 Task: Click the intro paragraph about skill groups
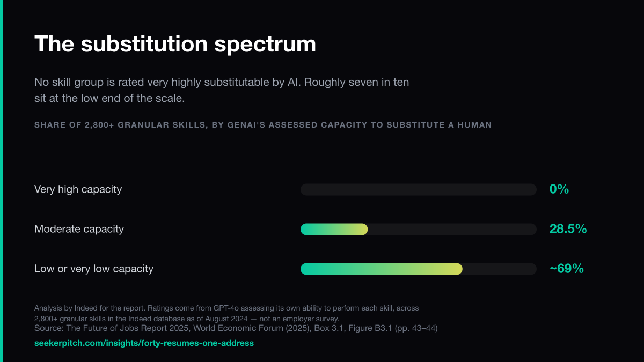tap(222, 90)
